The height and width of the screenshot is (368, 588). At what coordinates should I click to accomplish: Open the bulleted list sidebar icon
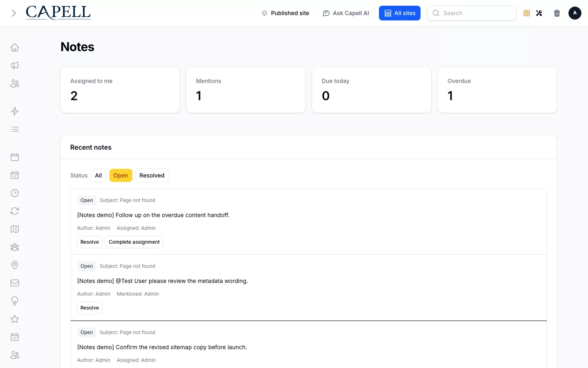(15, 129)
